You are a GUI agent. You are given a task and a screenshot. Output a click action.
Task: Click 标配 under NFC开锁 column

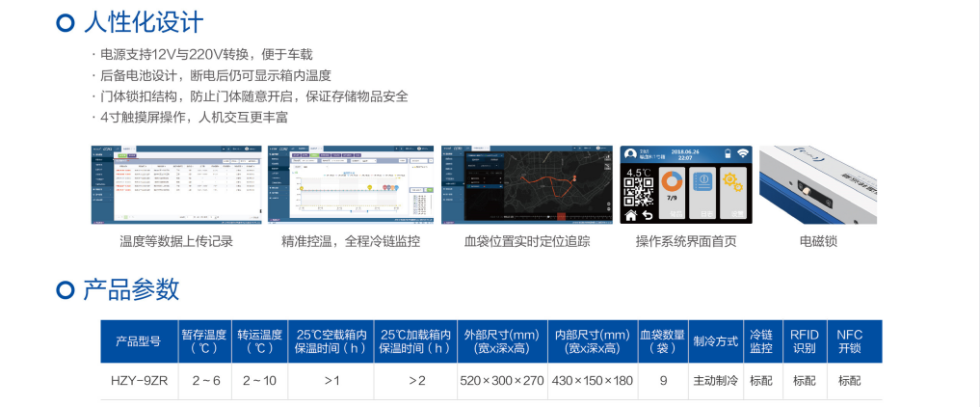point(849,380)
